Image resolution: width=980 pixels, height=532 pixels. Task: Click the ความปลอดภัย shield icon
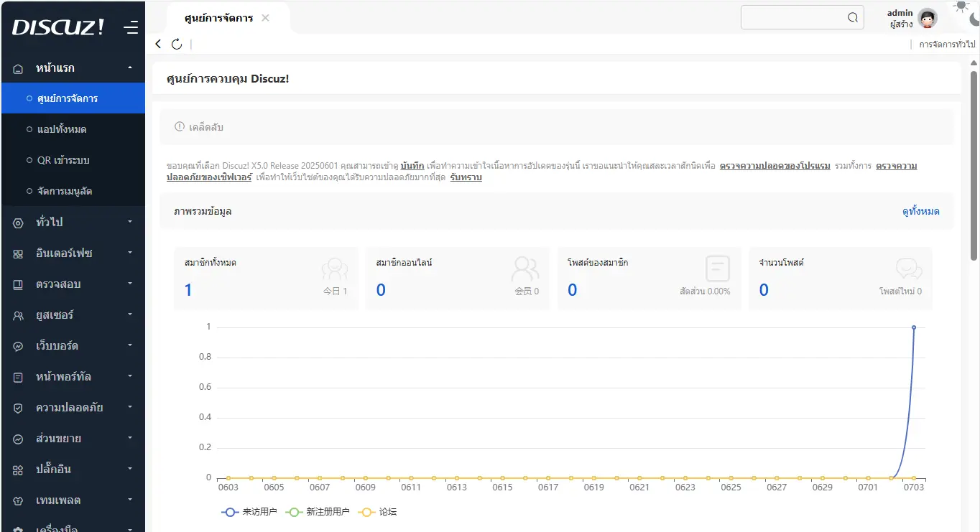[19, 409]
